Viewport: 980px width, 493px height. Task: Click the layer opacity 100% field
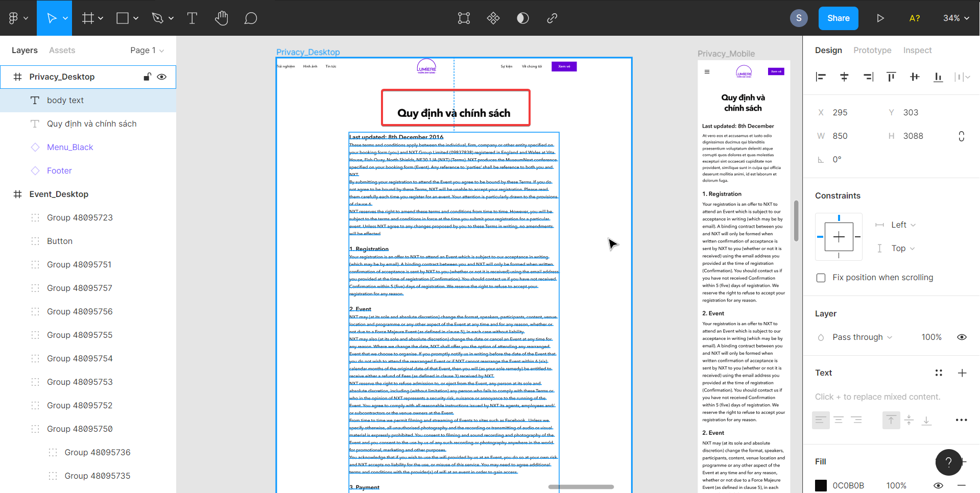point(931,337)
